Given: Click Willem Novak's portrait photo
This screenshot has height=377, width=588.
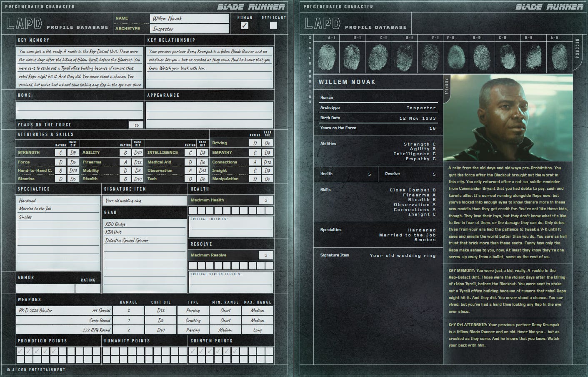Looking at the screenshot, I should (508, 118).
